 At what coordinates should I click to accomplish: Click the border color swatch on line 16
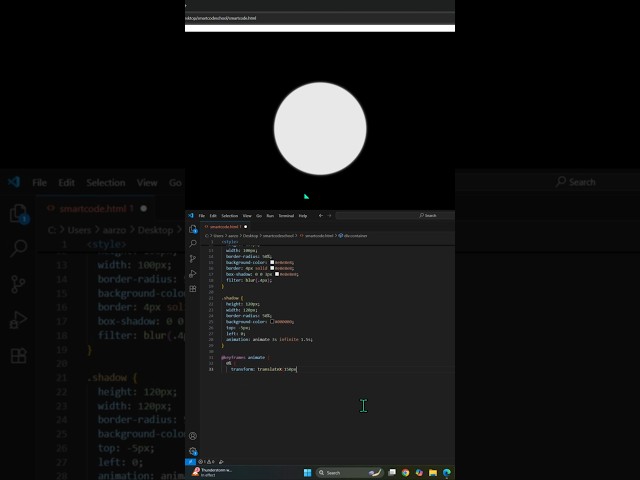(272, 268)
